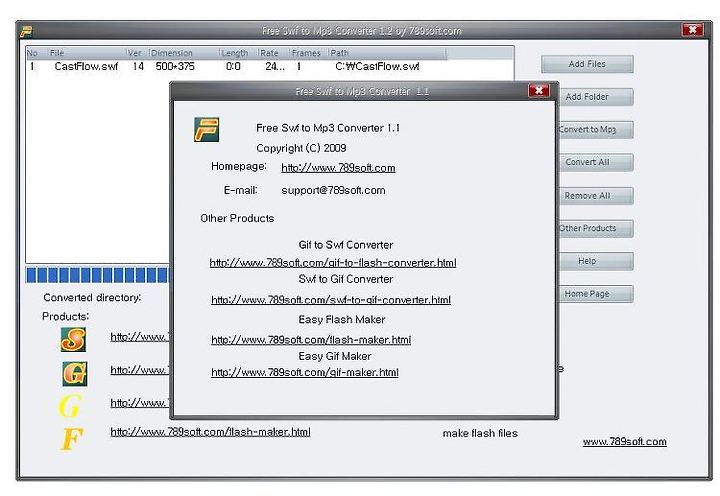Click the File column header
Screen dimensions: 720x496
[87, 53]
